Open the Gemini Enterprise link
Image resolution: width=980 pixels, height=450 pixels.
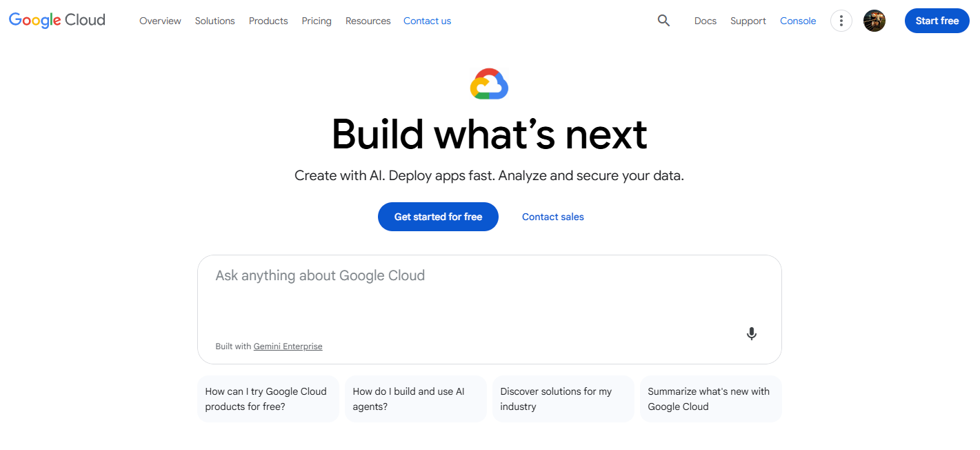[x=288, y=346]
